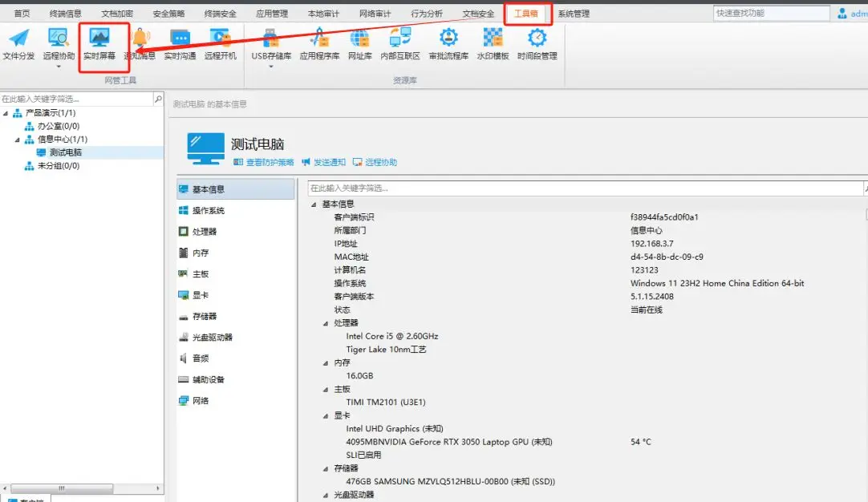Open the 水印模板 watermark template tool
Screen dimensions: 868x502
493,43
